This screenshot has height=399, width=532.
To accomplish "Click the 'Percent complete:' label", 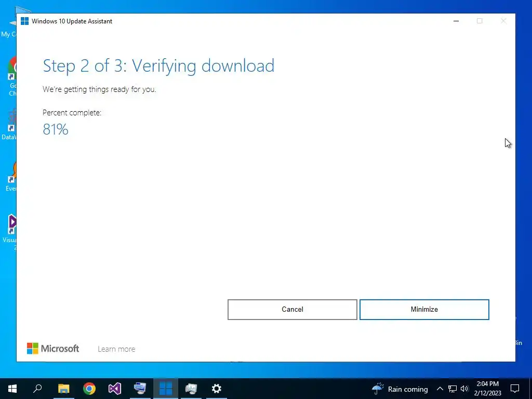I will [x=72, y=113].
